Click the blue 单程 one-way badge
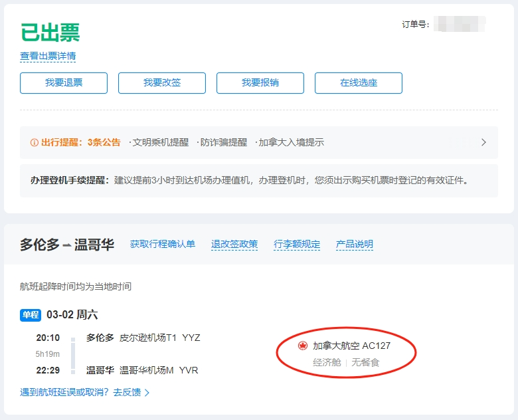This screenshot has height=420, width=518. [31, 315]
